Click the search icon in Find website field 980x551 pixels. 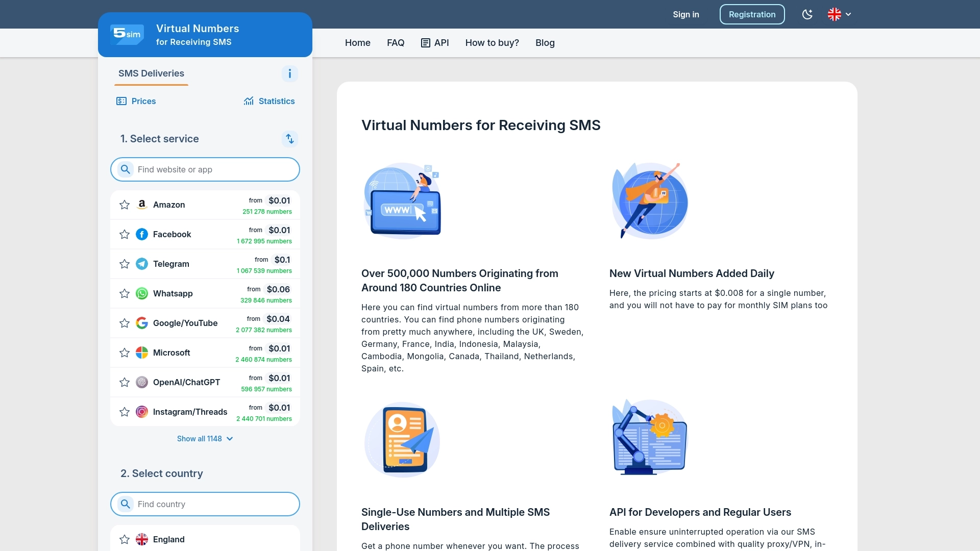pyautogui.click(x=125, y=169)
